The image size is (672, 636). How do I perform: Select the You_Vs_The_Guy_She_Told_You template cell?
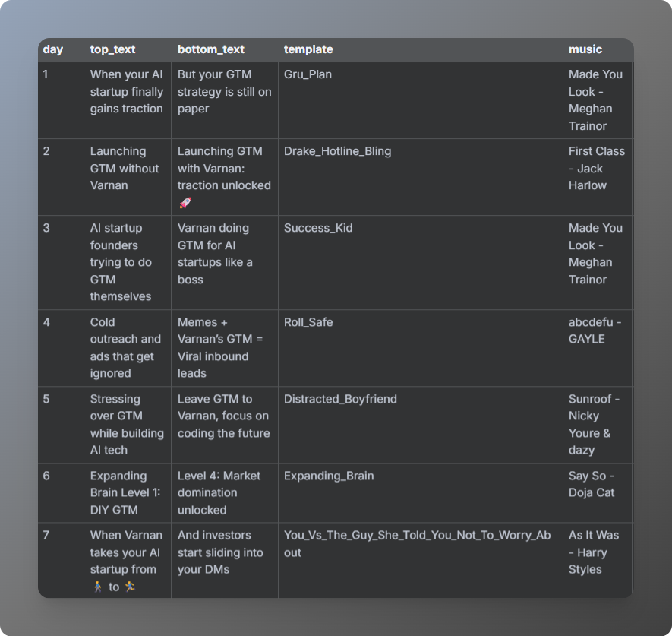421,561
